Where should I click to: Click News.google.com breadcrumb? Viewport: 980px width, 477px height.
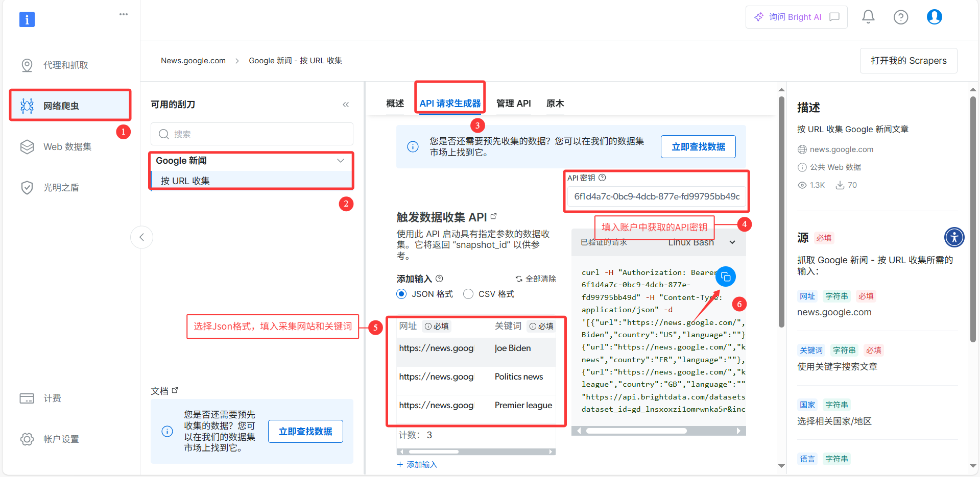pos(193,61)
